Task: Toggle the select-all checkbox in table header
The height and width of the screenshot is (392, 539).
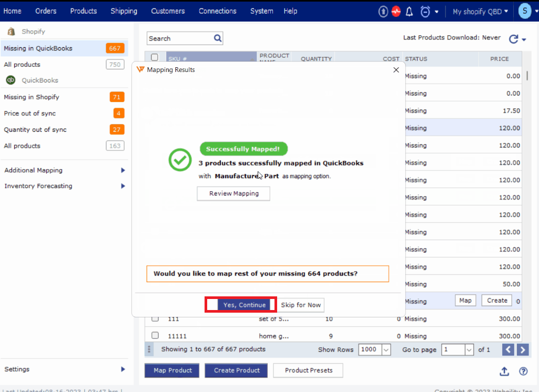Action: (x=155, y=58)
